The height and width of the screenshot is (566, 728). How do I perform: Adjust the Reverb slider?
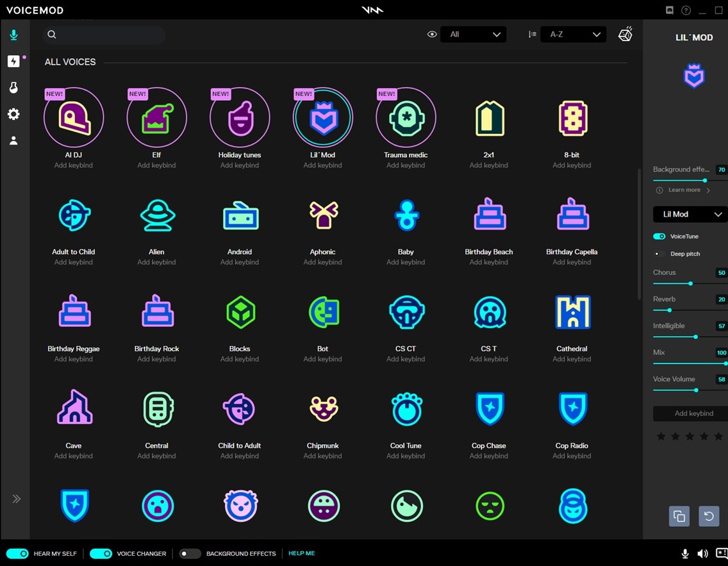pos(690,310)
